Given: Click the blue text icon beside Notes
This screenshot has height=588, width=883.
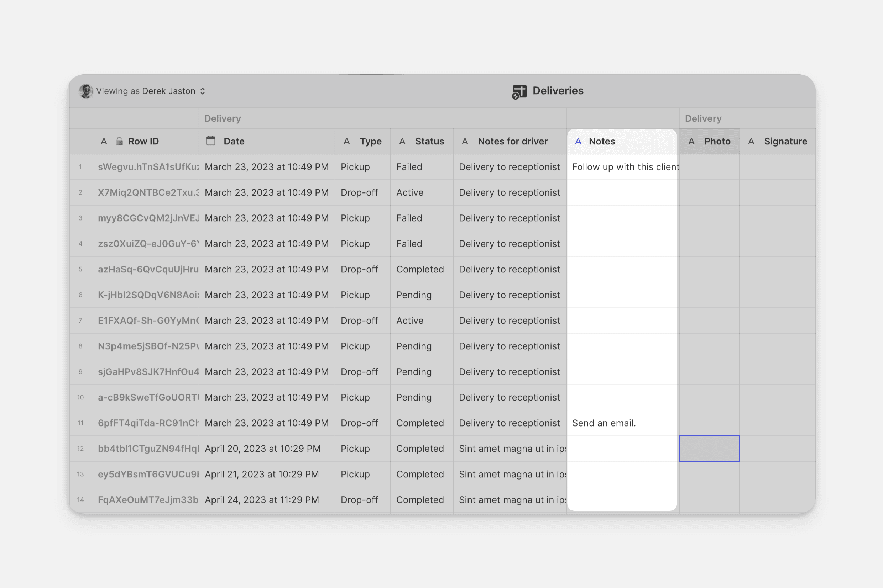Looking at the screenshot, I should point(578,141).
